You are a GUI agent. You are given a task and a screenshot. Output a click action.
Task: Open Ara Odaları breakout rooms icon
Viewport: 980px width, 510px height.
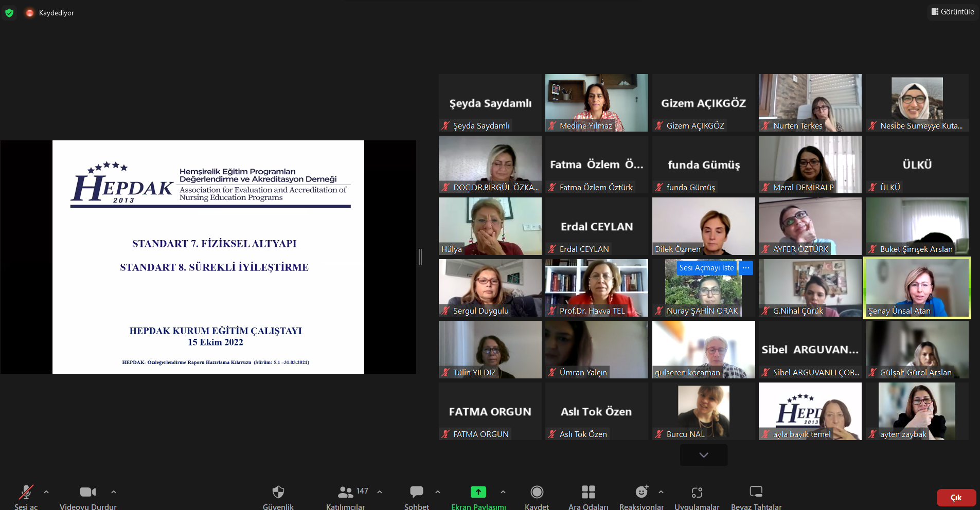[589, 492]
